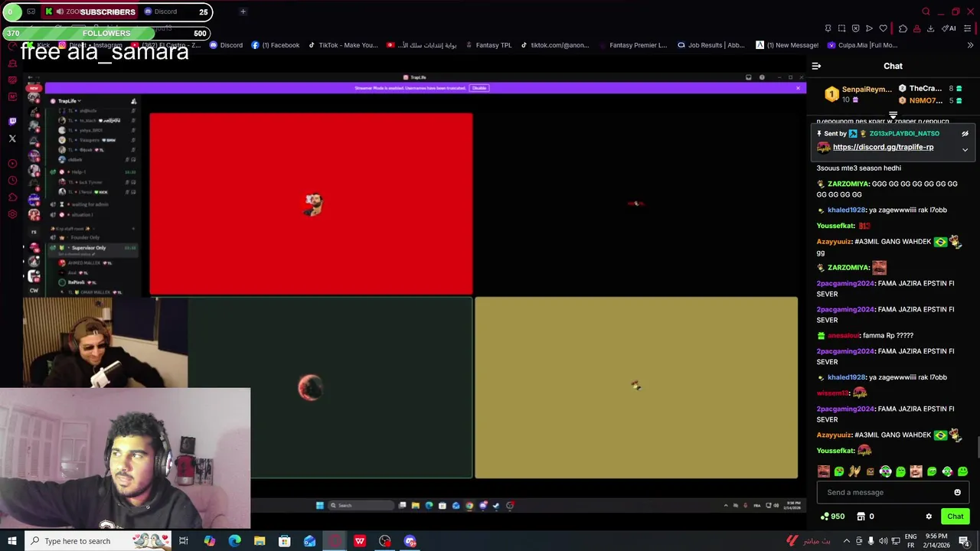Switch ENG FR input language
980x551 pixels.
[911, 541]
